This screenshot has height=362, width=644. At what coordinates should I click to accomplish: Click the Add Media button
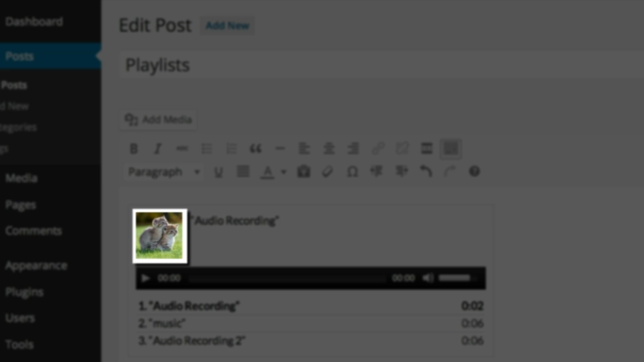[x=158, y=119]
